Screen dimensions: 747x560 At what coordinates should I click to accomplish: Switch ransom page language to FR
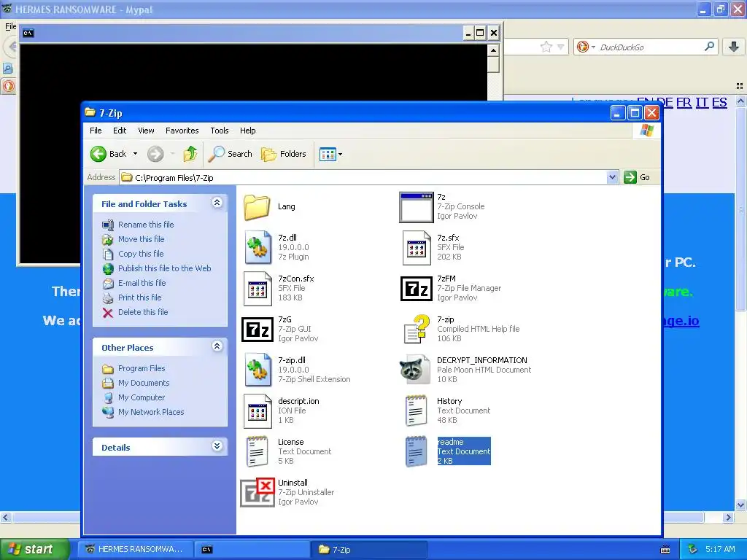[684, 103]
